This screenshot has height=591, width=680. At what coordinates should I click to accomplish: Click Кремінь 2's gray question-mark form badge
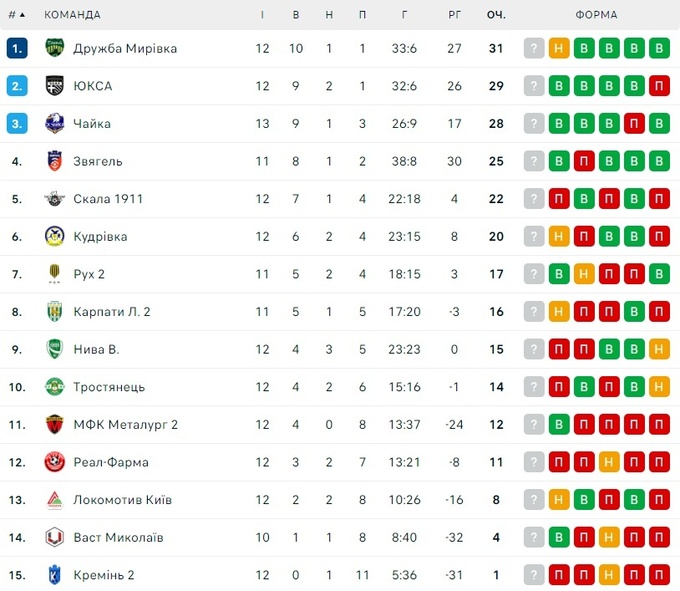point(535,575)
